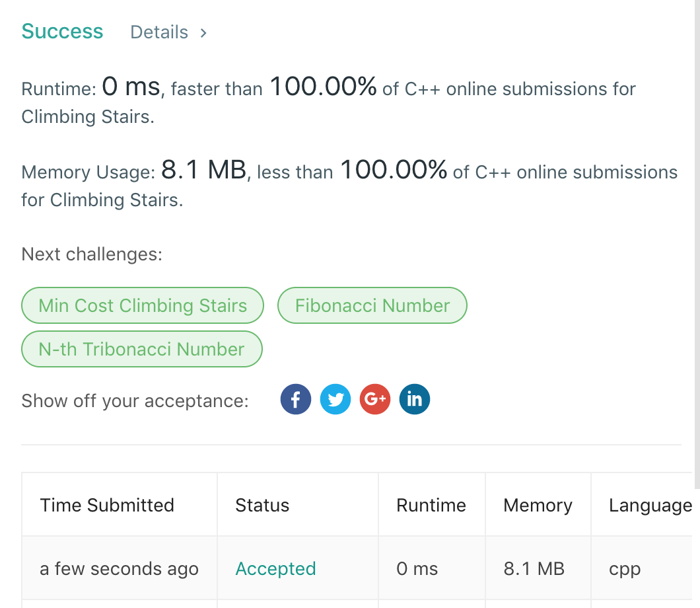The height and width of the screenshot is (608, 700).
Task: Open Min Cost Climbing Stairs challenge
Action: coord(143,305)
